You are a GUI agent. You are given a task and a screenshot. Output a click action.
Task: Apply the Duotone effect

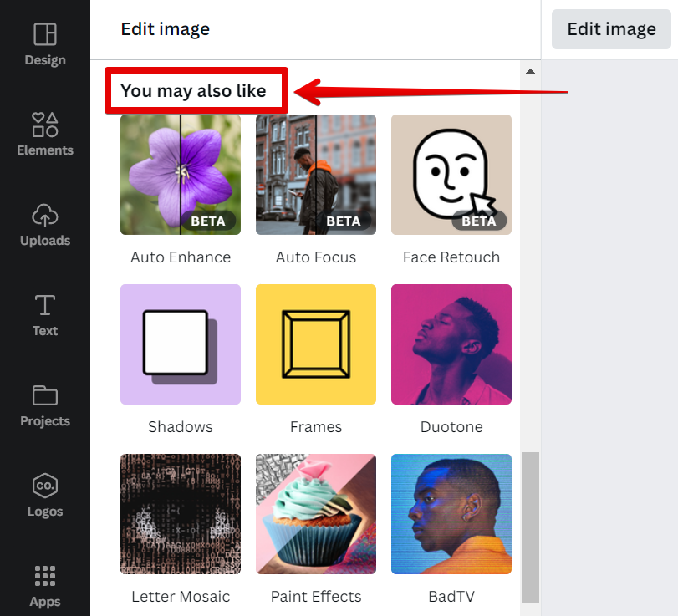tap(451, 344)
